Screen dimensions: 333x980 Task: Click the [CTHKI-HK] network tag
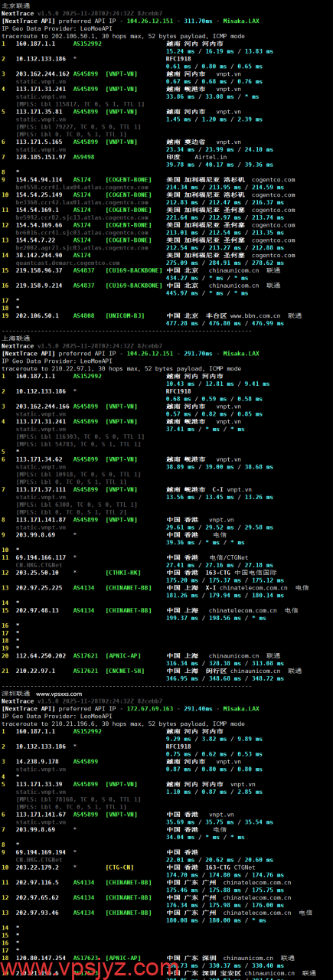[x=125, y=573]
